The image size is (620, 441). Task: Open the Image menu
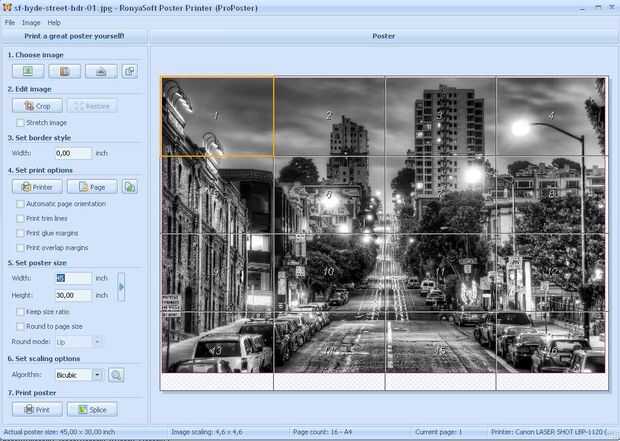click(x=31, y=23)
